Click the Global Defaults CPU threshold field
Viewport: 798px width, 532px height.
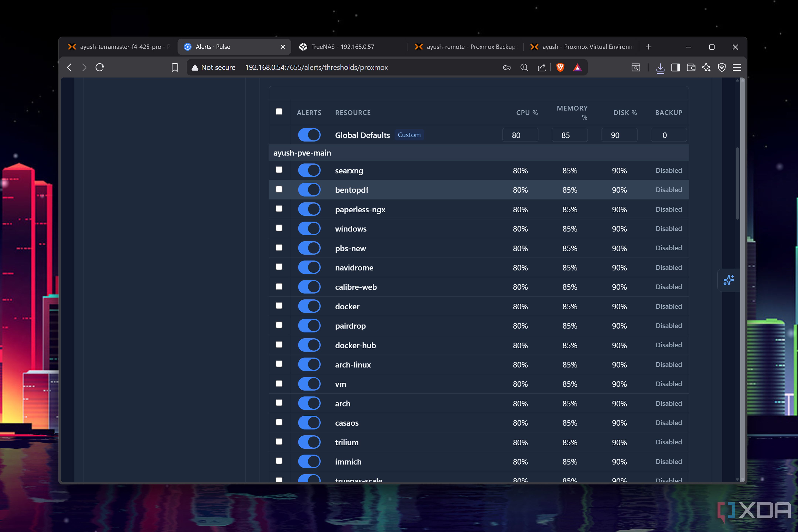coord(520,135)
